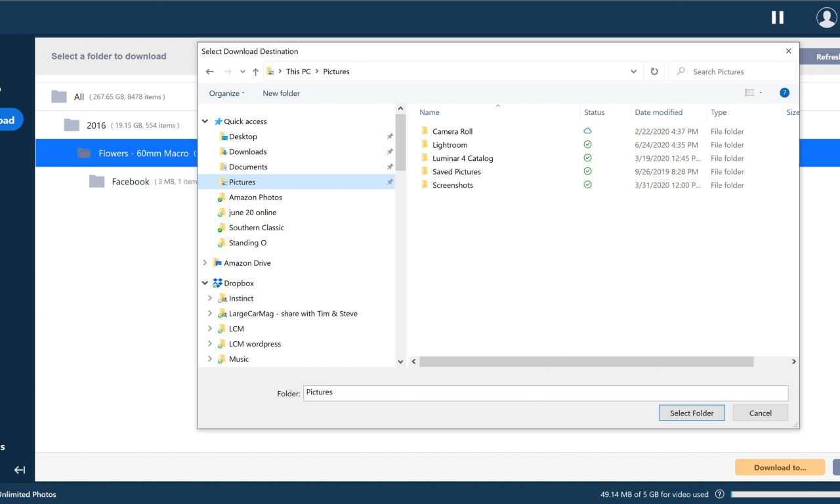The image size is (840, 504).
Task: Select Downloads in Quick access
Action: coord(247,152)
